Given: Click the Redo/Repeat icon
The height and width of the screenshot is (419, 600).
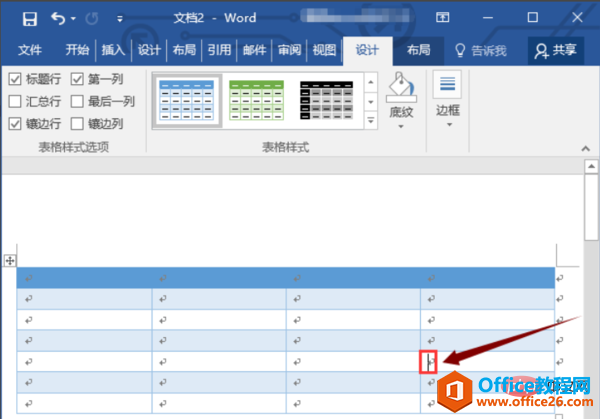Looking at the screenshot, I should [92, 18].
